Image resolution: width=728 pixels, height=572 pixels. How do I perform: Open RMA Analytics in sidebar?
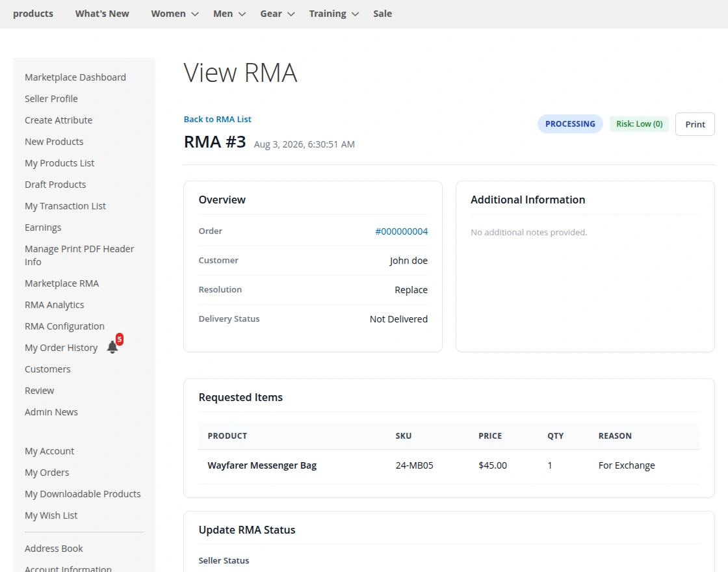[55, 305]
